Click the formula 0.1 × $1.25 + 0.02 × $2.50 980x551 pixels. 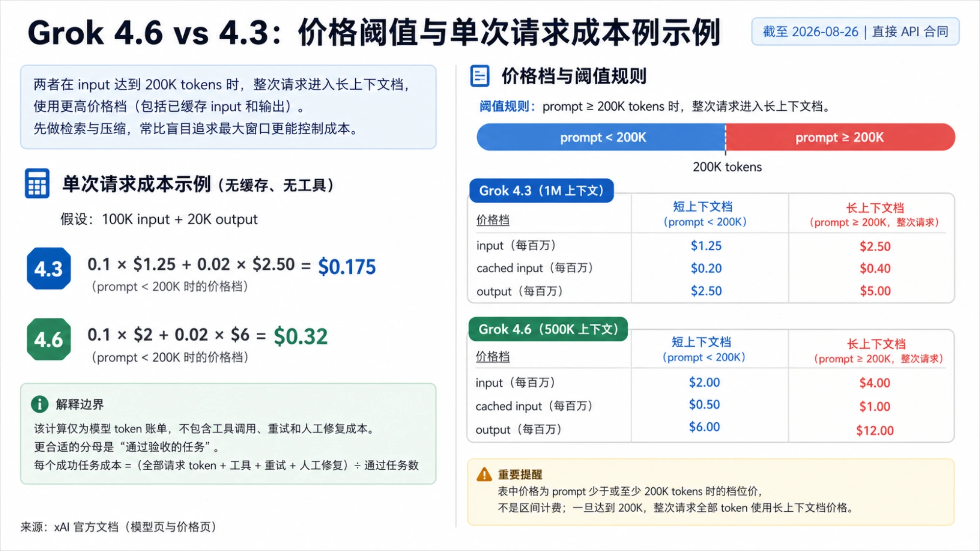(x=191, y=264)
